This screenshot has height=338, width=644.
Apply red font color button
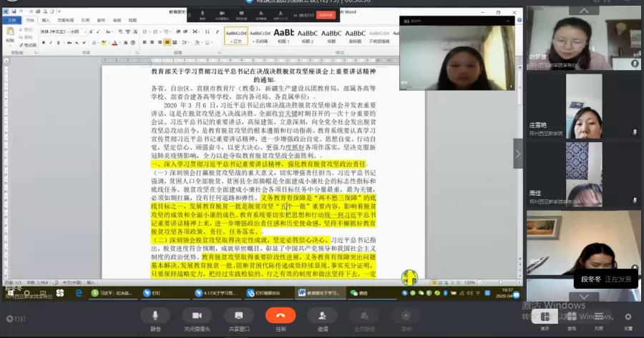tap(114, 42)
